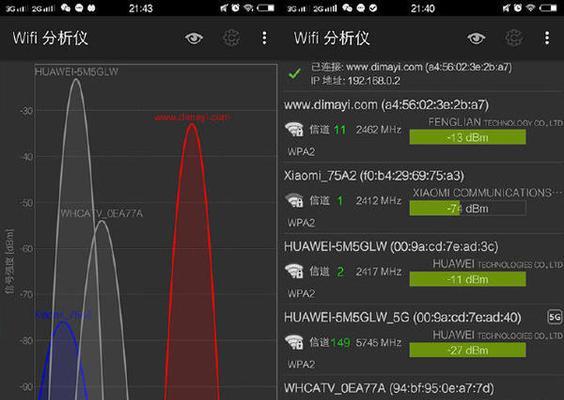Open the settings gear in right screen
This screenshot has height=400, width=564.
click(514, 38)
